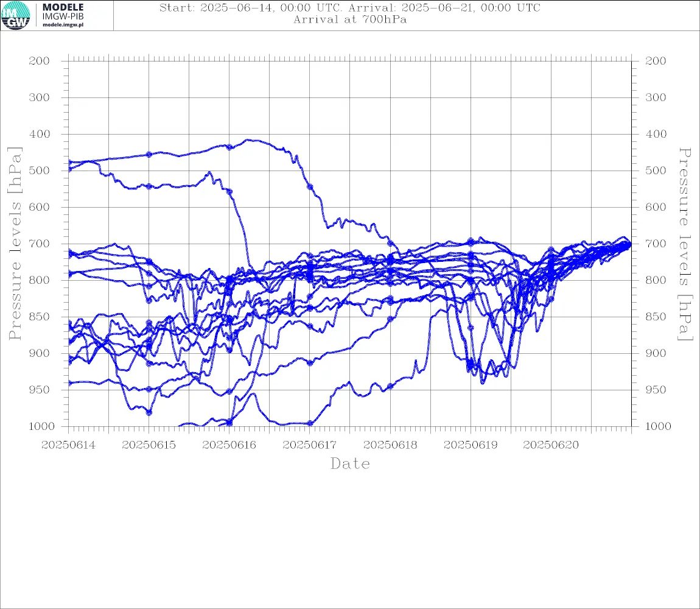Click the right axis 200 label
The image size is (700, 609).
pyautogui.click(x=656, y=61)
